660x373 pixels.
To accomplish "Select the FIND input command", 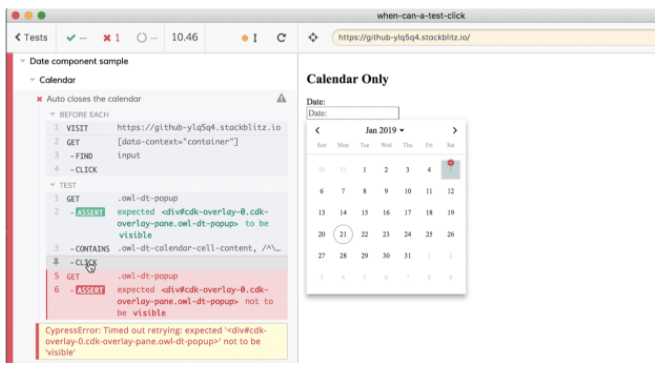I will [167, 156].
